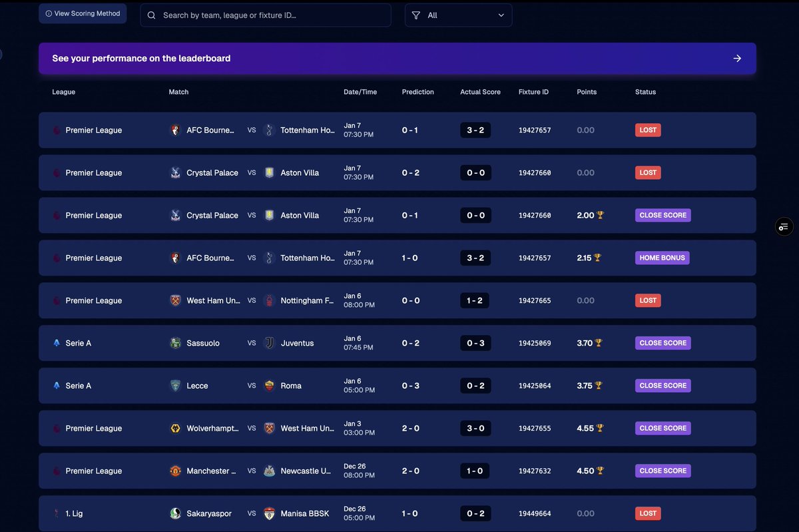The height and width of the screenshot is (532, 799).
Task: Click AFC Bournemouth crest in Home Bonus row
Action: tap(176, 258)
